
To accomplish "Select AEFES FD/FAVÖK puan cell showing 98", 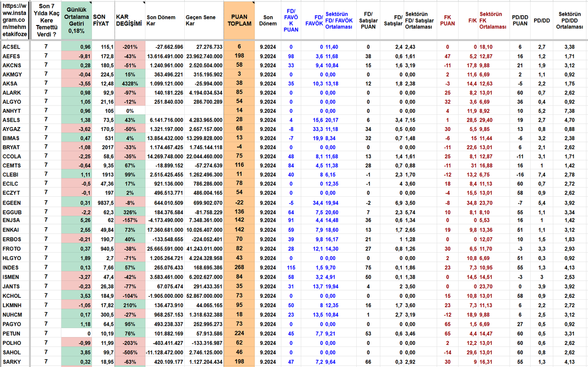I will pos(291,56).
